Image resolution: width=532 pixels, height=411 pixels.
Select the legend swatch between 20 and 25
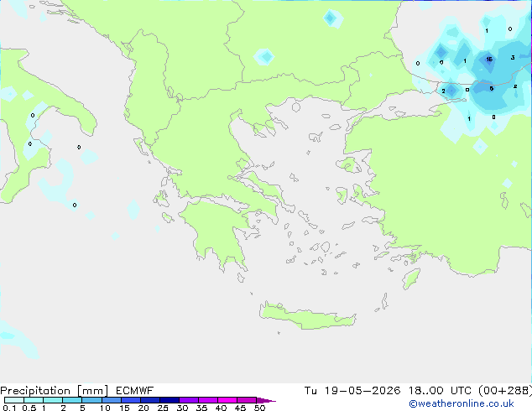pyautogui.click(x=149, y=400)
